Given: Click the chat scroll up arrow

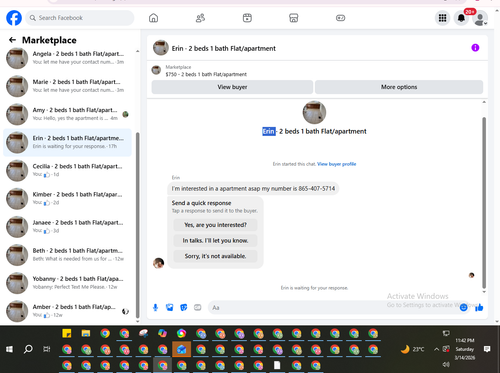Looking at the screenshot, I should (484, 102).
